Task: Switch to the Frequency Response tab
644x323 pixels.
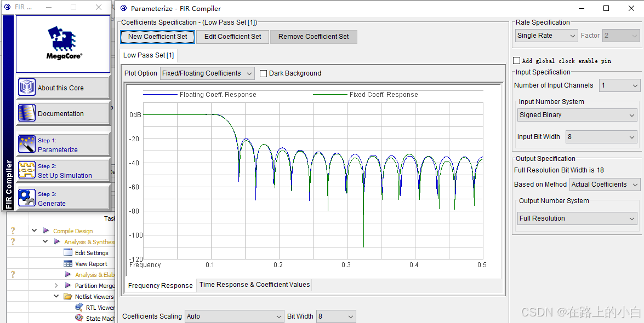Action: pyautogui.click(x=160, y=286)
